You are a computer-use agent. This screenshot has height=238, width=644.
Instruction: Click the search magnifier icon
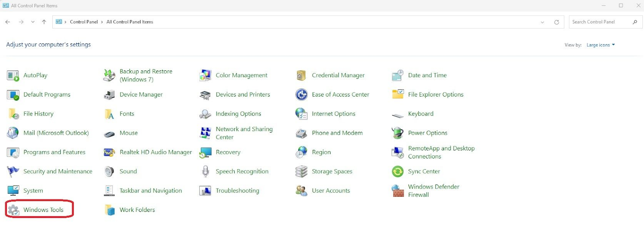[x=635, y=22]
